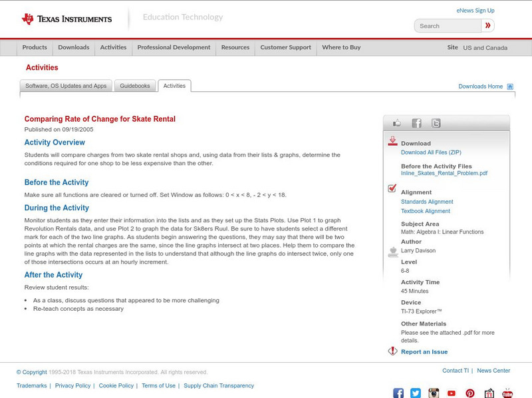Open TI Pinterest page from footer
532x398 pixels.
(x=470, y=393)
